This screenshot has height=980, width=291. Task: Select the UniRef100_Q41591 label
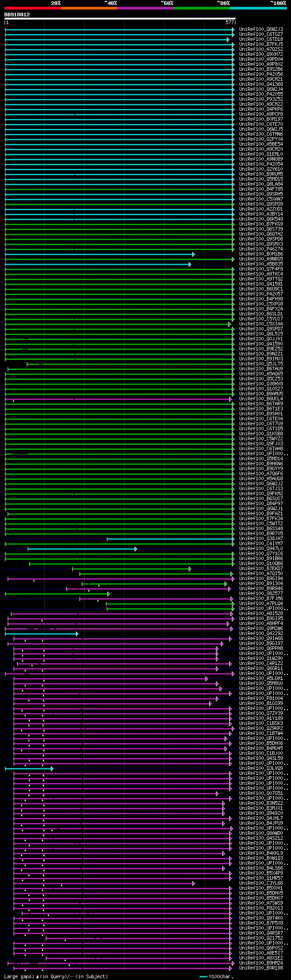click(x=261, y=284)
